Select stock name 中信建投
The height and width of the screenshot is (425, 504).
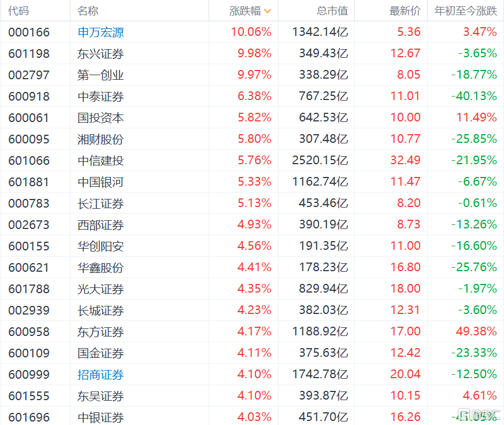point(101,160)
